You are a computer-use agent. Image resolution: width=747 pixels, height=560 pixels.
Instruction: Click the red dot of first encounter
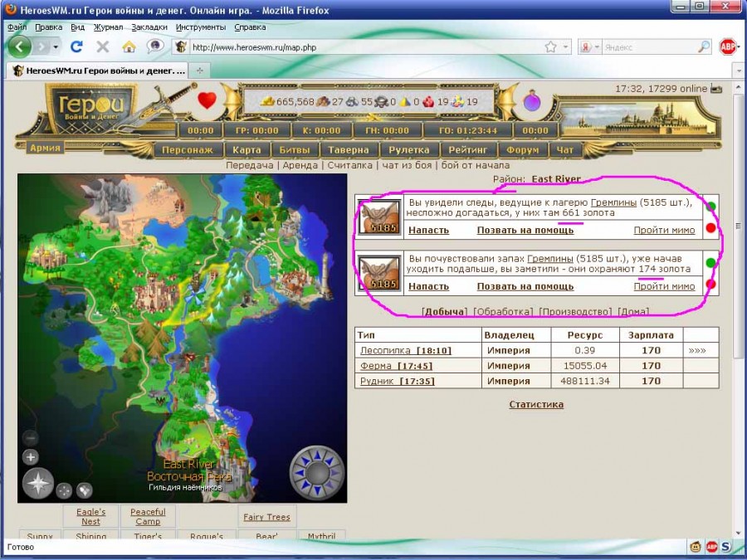[710, 227]
